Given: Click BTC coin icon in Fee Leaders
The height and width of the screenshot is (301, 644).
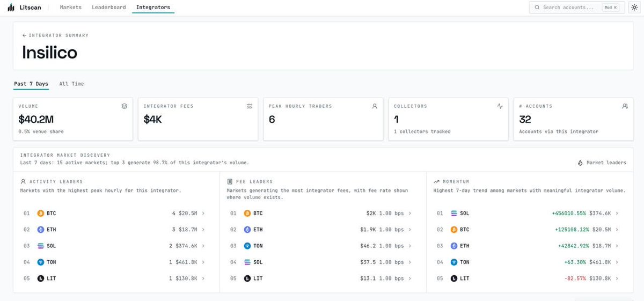Looking at the screenshot, I should pos(247,214).
